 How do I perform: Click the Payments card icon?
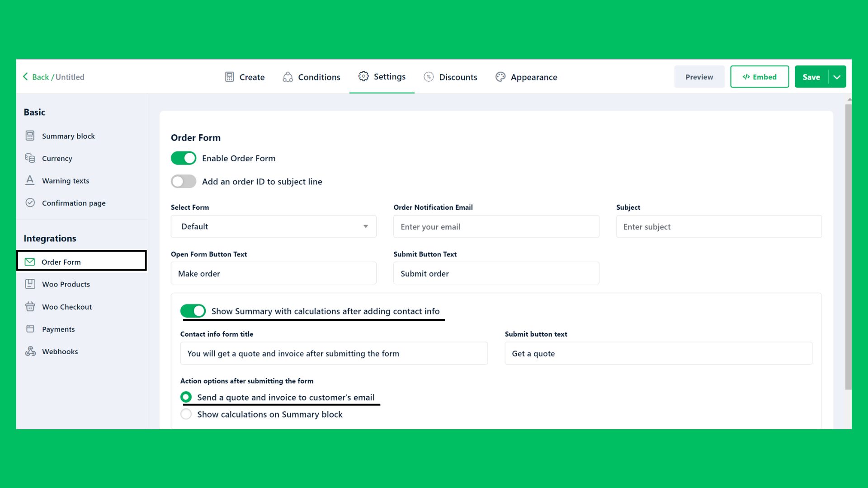tap(30, 329)
